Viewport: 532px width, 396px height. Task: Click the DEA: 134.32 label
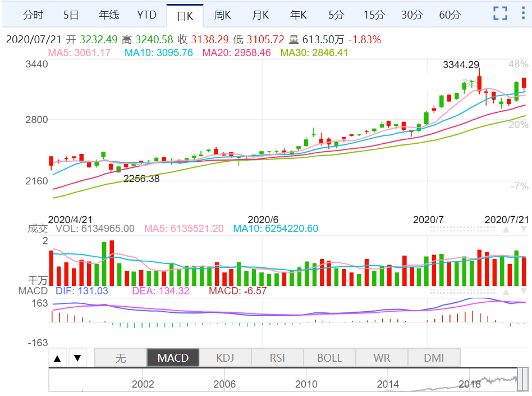[x=160, y=291]
